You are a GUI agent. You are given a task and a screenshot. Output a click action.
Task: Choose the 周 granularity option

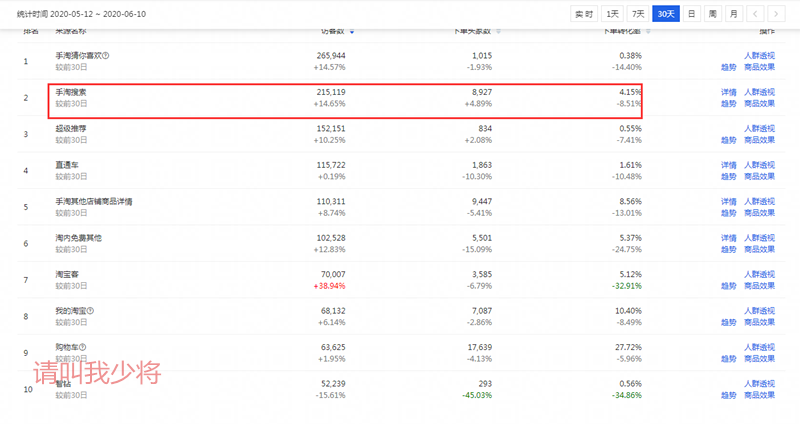click(x=712, y=13)
